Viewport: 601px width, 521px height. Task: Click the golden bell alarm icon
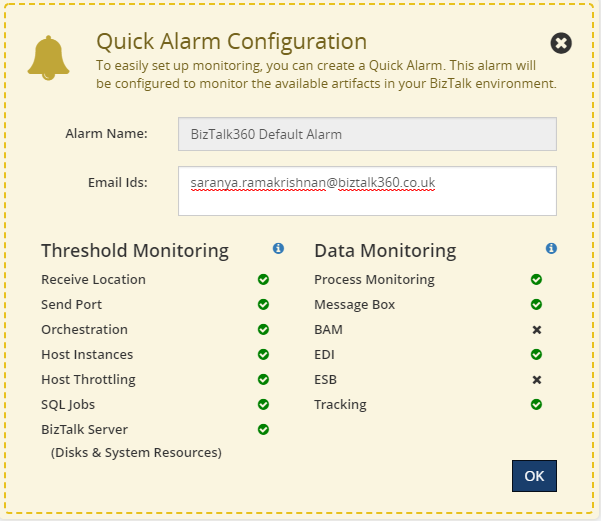coord(49,59)
